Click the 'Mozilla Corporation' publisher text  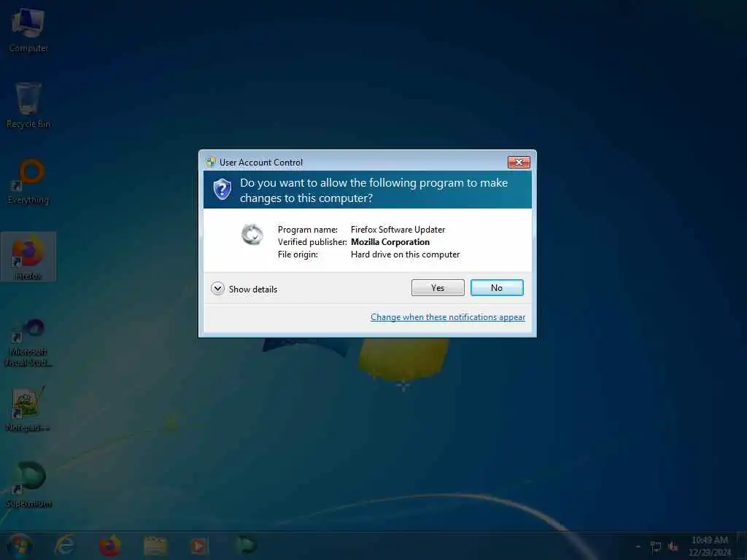[390, 242]
